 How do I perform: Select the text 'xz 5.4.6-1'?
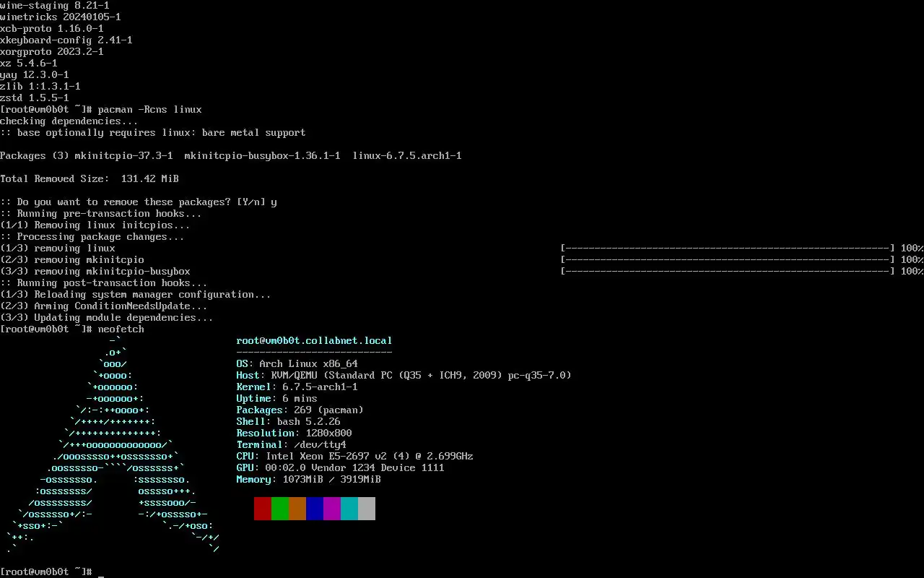tap(29, 64)
